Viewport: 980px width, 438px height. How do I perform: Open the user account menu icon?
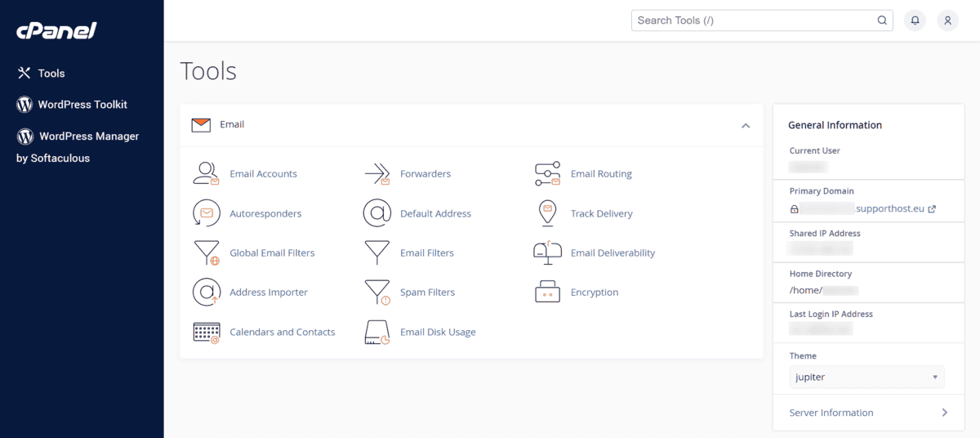[947, 20]
